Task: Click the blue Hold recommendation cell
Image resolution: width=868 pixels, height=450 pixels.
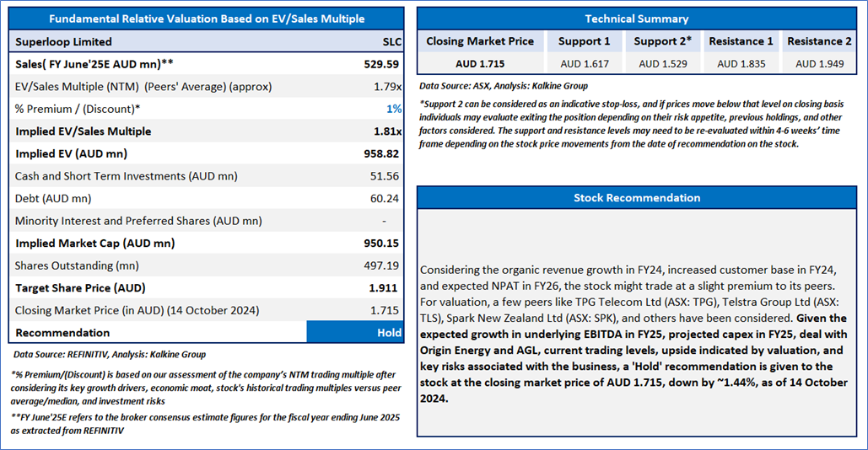Action: click(355, 332)
